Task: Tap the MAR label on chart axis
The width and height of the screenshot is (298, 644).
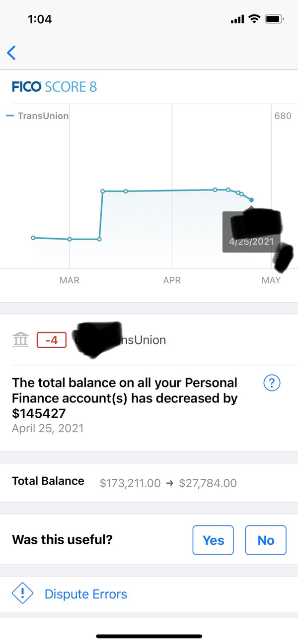Action: [70, 280]
